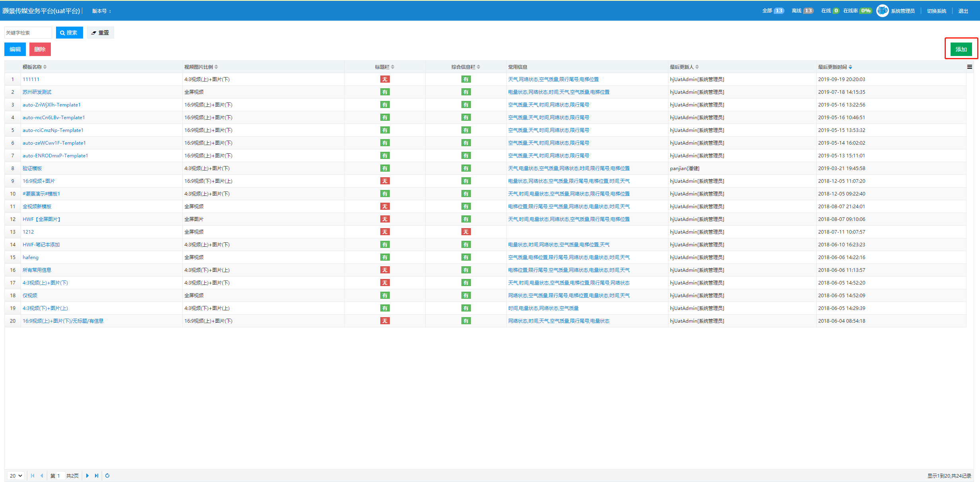Click the red 无 综合信息栏 badge in row 13
The width and height of the screenshot is (980, 482).
pyautogui.click(x=466, y=232)
